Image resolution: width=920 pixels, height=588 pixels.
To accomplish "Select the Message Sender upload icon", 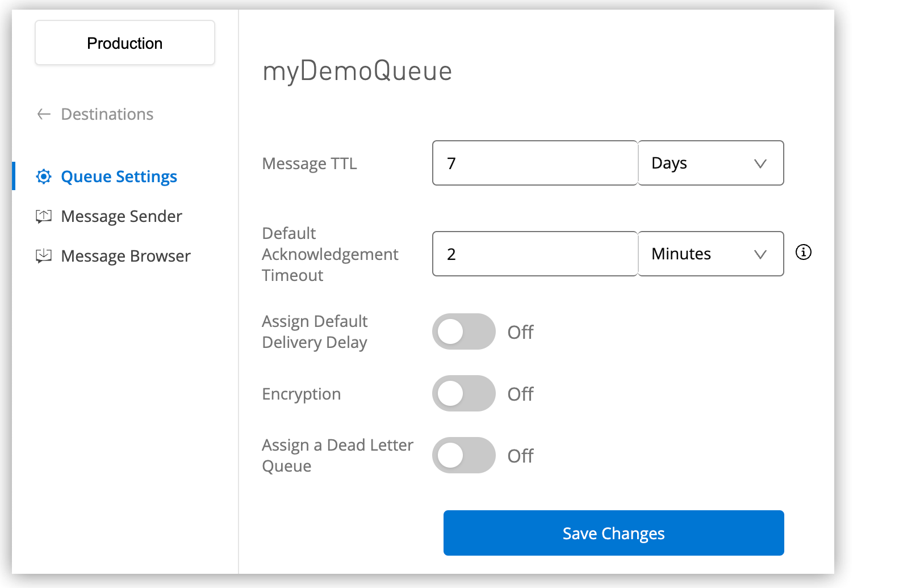I will (x=43, y=216).
